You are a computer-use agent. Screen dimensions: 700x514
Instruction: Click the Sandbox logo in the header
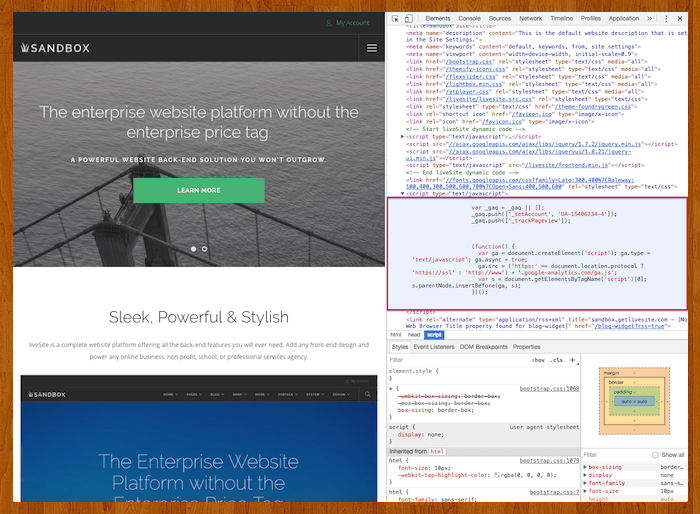click(x=55, y=48)
